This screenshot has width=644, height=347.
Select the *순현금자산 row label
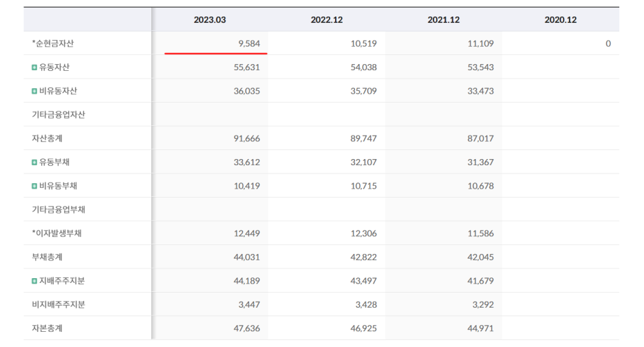click(52, 43)
